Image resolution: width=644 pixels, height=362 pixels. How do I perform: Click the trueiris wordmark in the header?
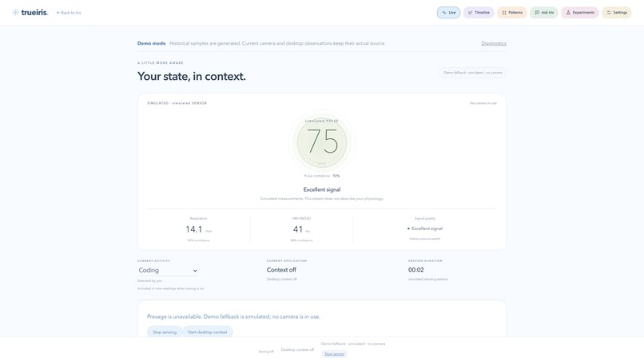[x=34, y=12]
